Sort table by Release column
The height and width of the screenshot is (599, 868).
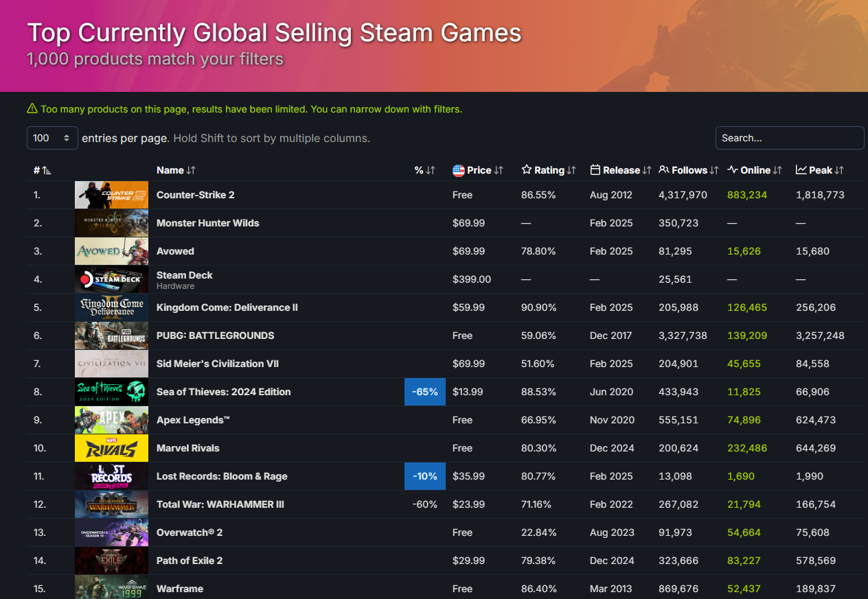[x=620, y=170]
